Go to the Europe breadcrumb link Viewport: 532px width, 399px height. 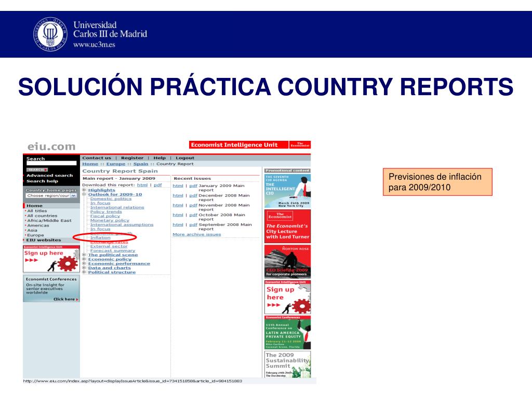pos(116,164)
